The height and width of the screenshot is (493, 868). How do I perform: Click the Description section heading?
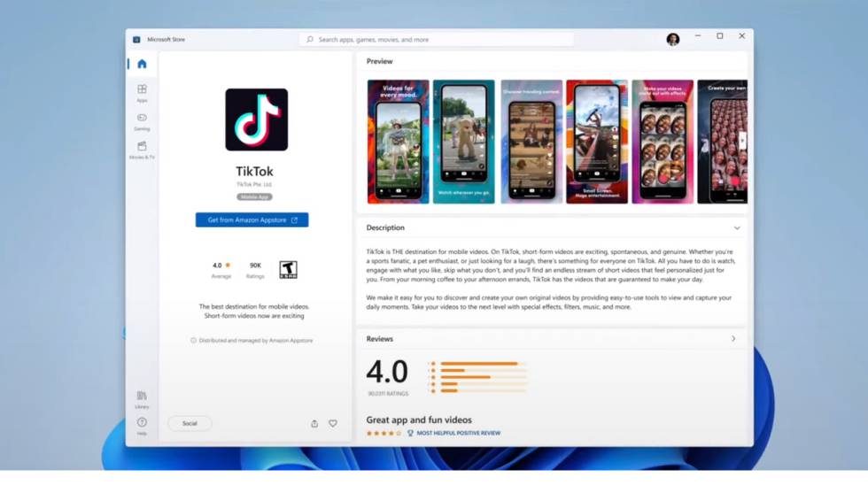pyautogui.click(x=385, y=227)
